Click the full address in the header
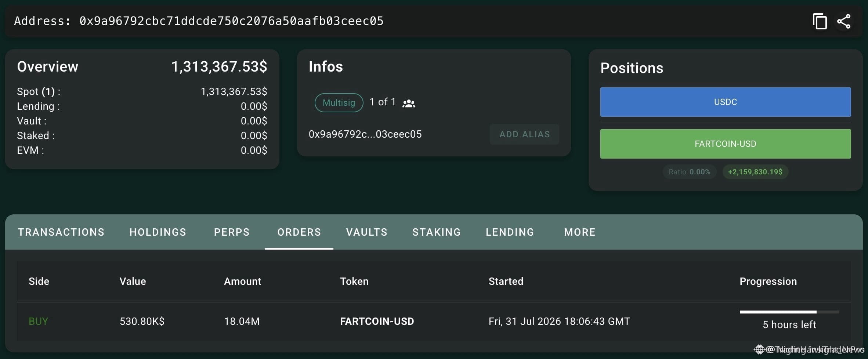 coord(232,21)
